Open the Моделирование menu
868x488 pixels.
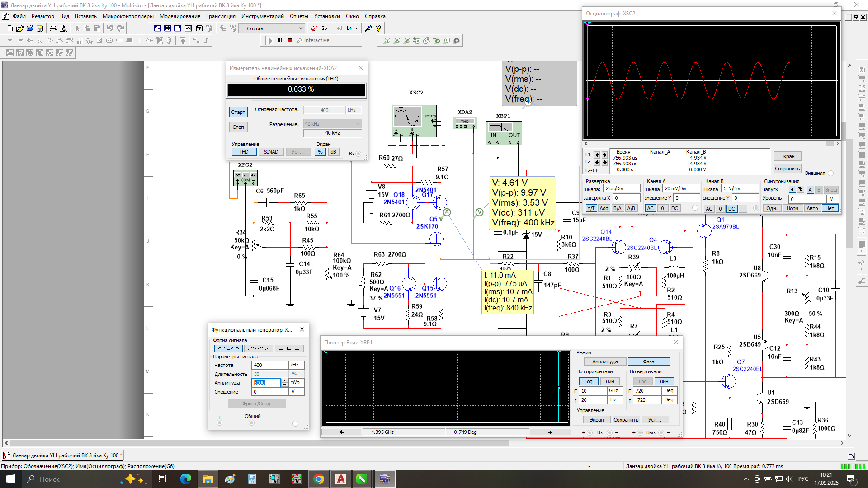(179, 16)
